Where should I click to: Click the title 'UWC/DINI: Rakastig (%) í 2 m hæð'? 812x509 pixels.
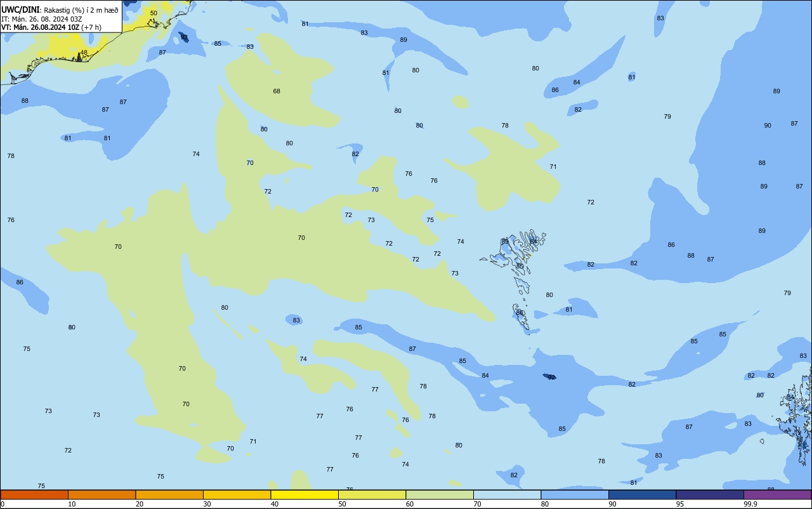point(60,10)
